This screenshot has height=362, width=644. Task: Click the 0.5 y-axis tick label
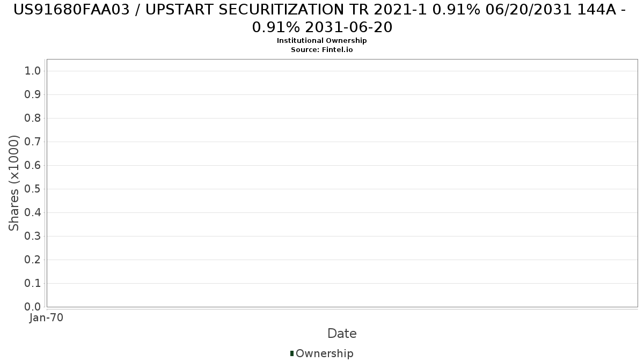coord(33,189)
